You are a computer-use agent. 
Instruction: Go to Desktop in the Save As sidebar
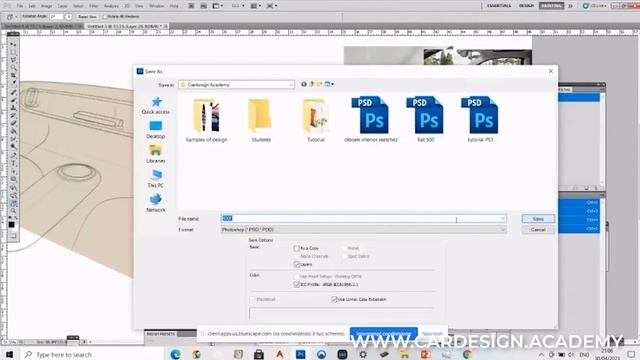(156, 130)
